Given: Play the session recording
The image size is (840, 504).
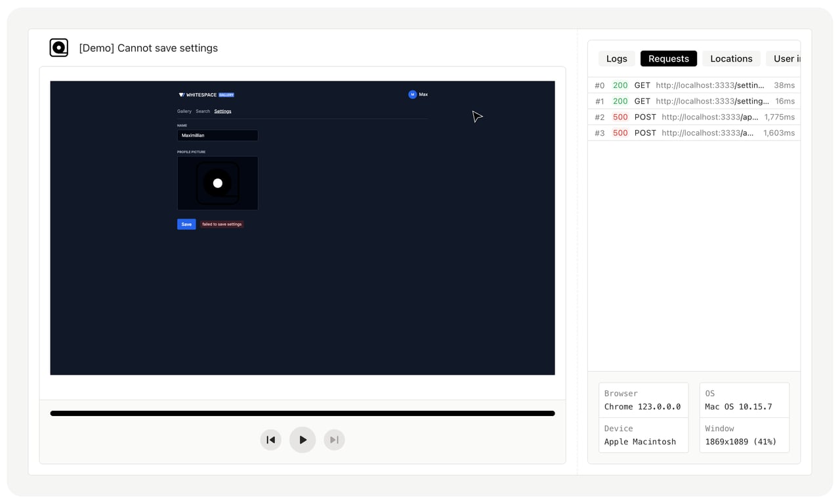Looking at the screenshot, I should tap(303, 440).
